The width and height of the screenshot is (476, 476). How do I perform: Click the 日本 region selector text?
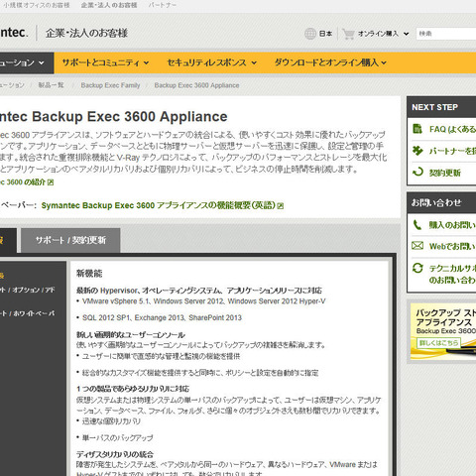325,34
